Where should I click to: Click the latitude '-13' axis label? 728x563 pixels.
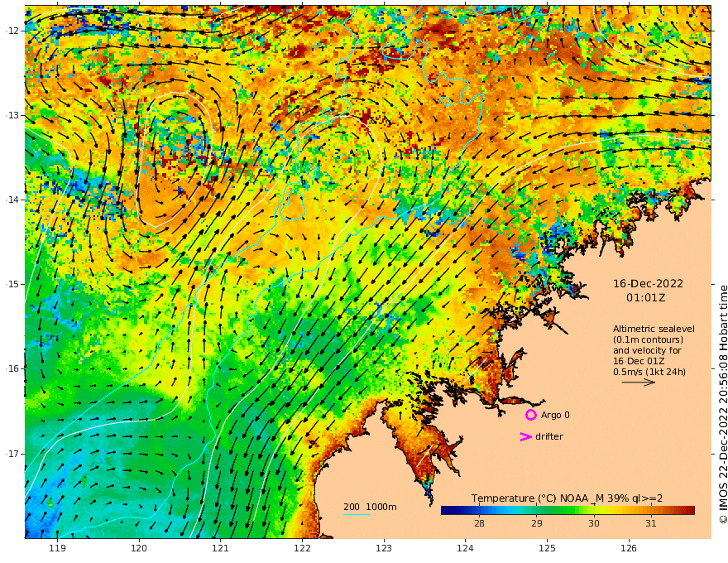point(12,115)
